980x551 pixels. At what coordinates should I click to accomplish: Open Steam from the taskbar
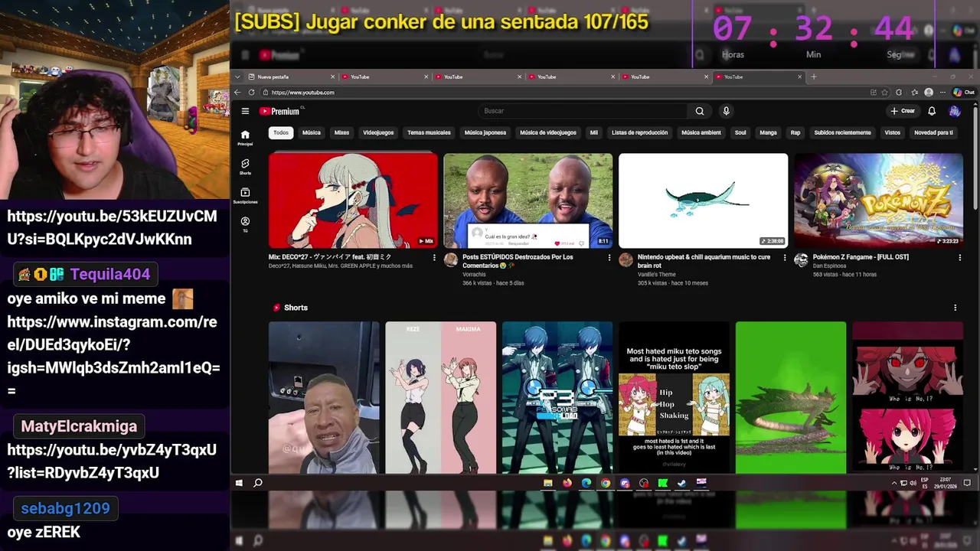[681, 483]
